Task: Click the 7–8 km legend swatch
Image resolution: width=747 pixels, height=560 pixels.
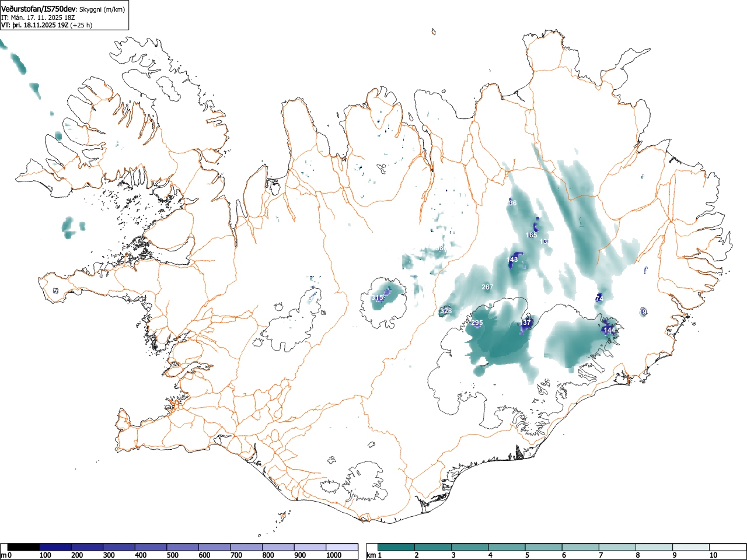Action: [x=618, y=547]
